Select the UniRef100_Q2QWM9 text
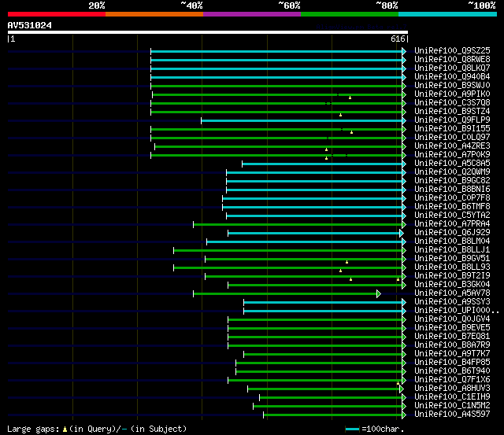This screenshot has width=504, height=435. (x=452, y=172)
